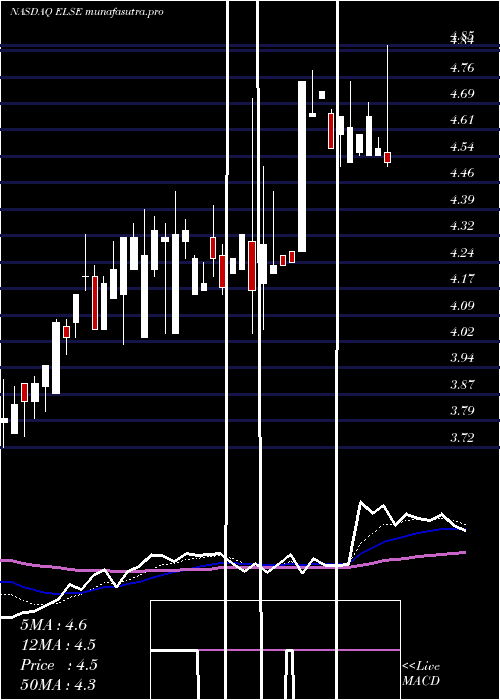Click the 4.24 price axis label
The height and width of the screenshot is (700, 500).
pos(462,253)
